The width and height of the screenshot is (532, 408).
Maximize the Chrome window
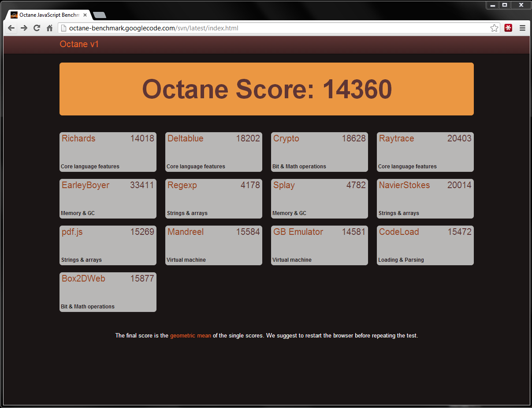click(x=505, y=5)
